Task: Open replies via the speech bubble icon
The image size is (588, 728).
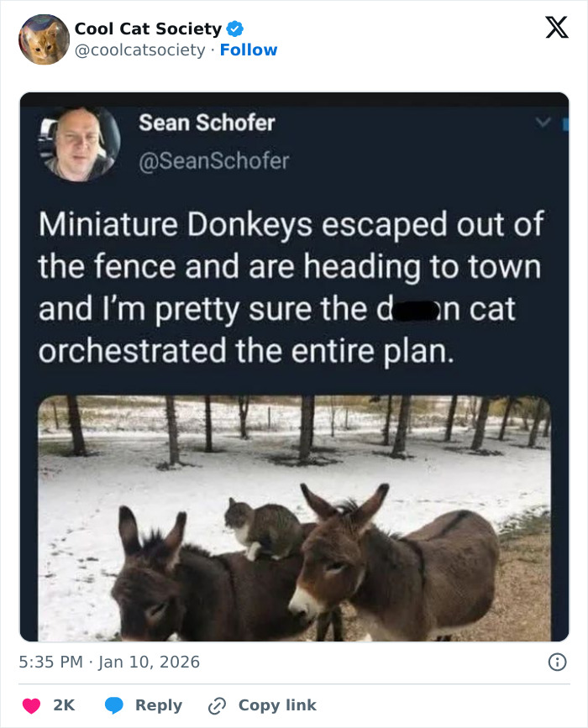Action: pos(117,704)
